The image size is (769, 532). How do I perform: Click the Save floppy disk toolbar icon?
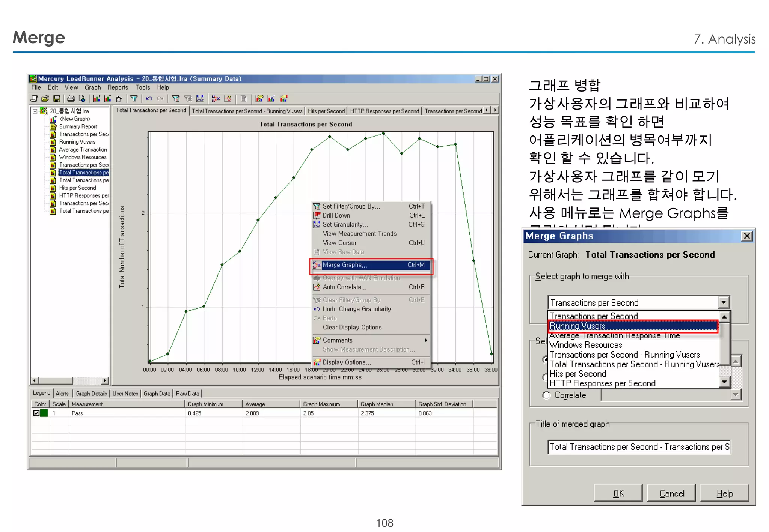(x=57, y=99)
